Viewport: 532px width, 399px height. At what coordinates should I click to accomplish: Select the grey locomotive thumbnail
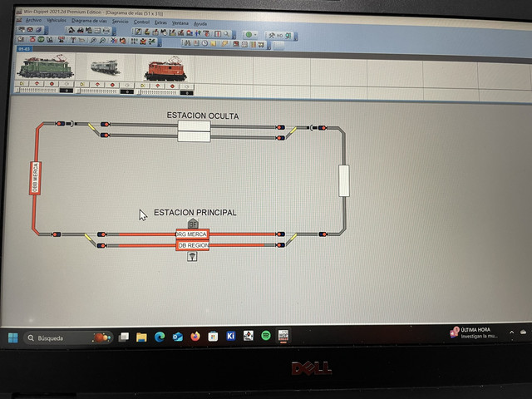click(x=106, y=67)
